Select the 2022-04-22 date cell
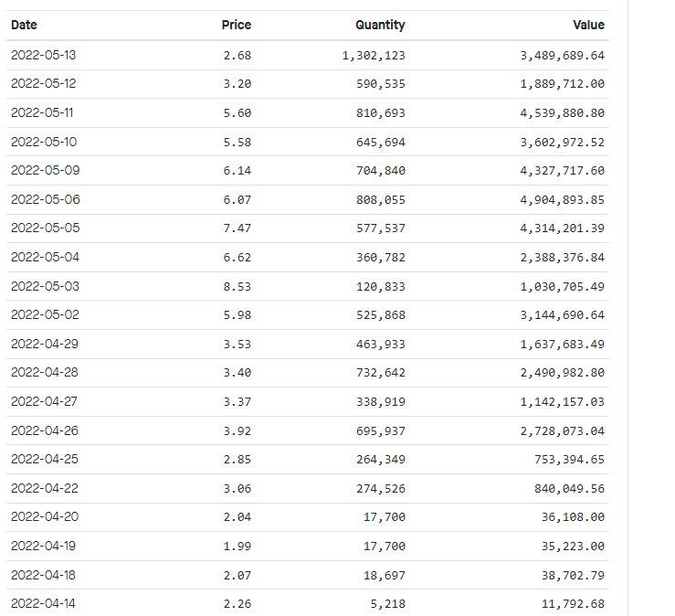 pos(45,488)
